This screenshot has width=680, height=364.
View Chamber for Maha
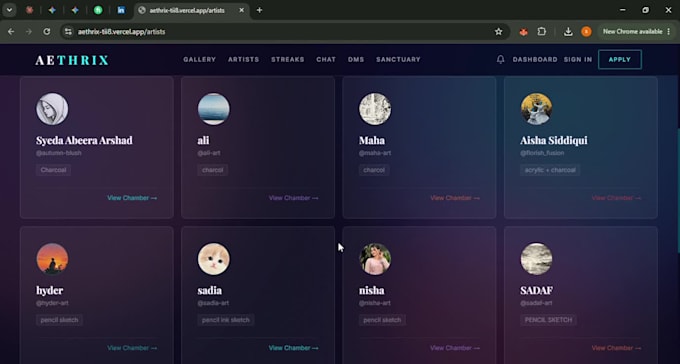point(455,198)
